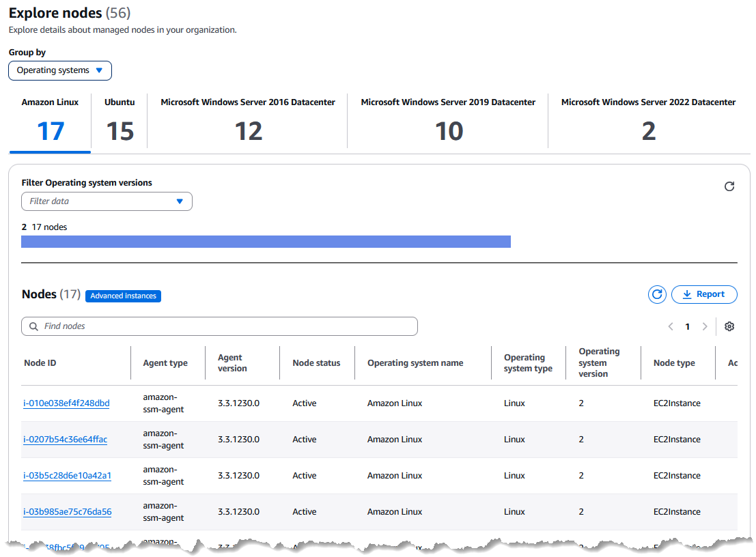
Task: Select Microsoft Windows Server 2016 Datacenter tab
Action: 248,120
